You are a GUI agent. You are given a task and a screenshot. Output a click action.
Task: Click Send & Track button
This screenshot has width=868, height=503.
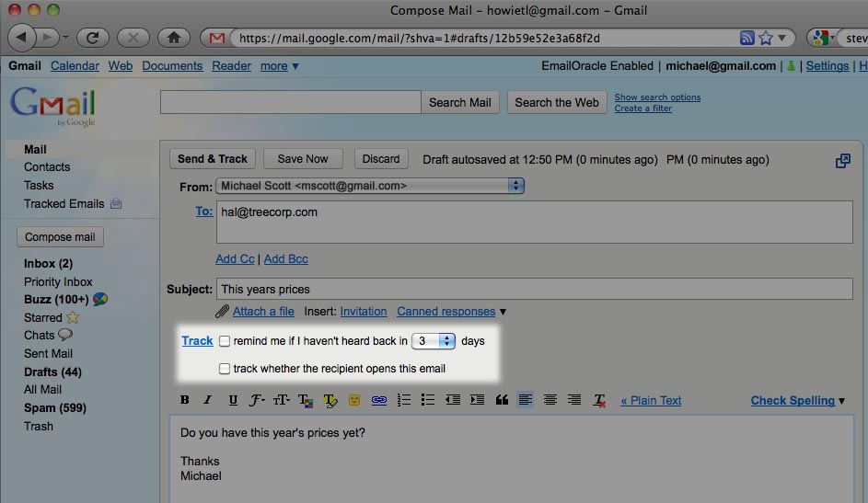pyautogui.click(x=213, y=159)
